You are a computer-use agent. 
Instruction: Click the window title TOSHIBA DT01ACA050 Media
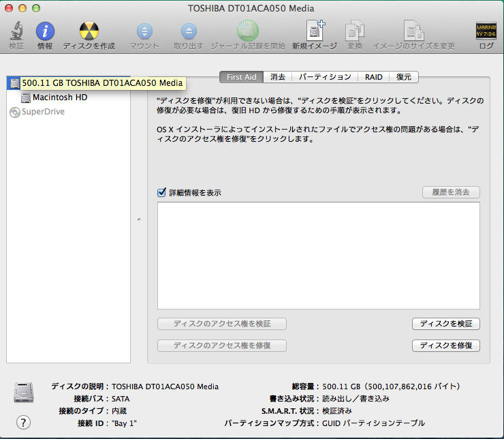(x=251, y=8)
